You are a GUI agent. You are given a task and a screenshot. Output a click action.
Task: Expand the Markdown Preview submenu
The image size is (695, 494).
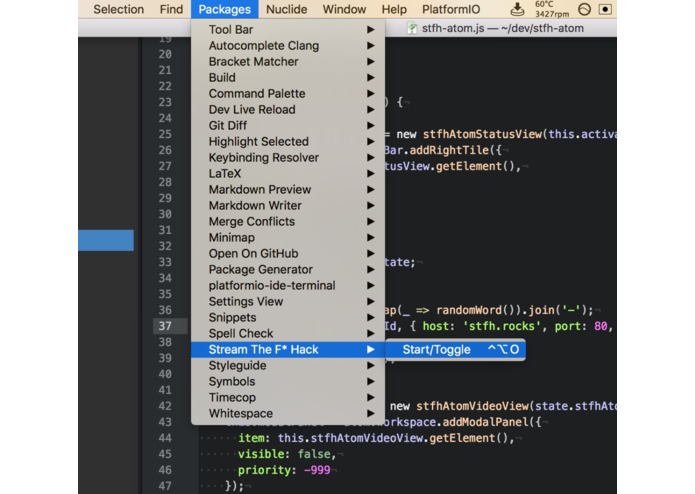click(x=288, y=190)
